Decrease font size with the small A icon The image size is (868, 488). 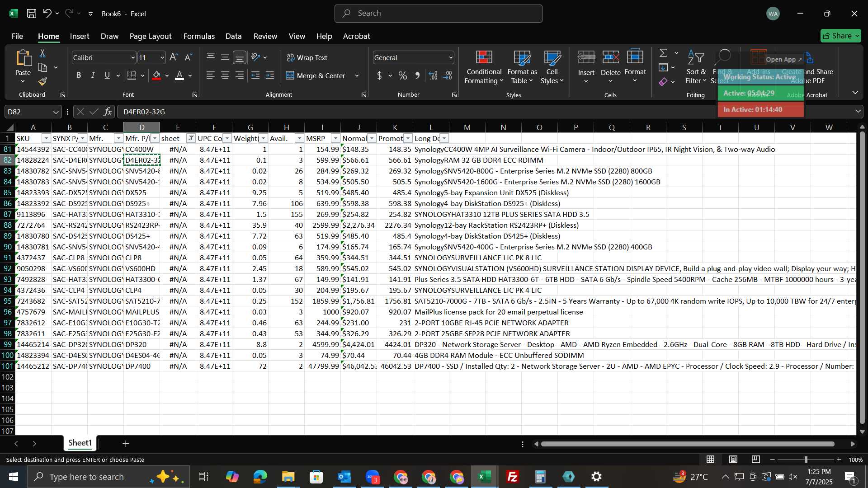click(189, 57)
